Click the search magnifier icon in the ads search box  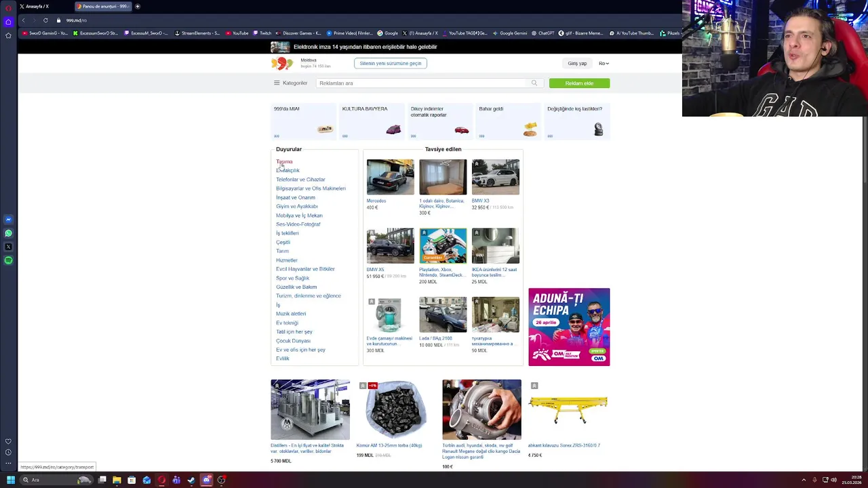534,83
